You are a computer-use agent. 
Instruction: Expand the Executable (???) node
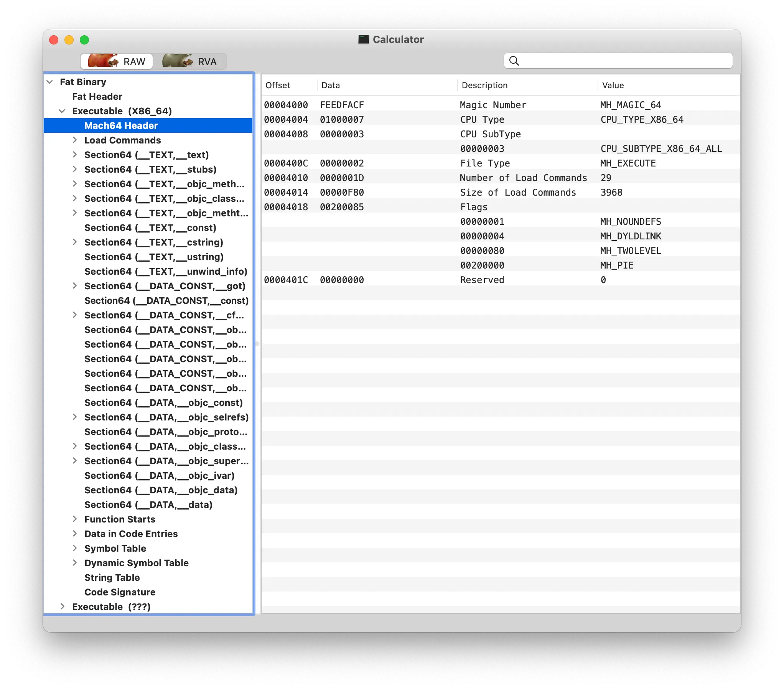click(x=62, y=607)
